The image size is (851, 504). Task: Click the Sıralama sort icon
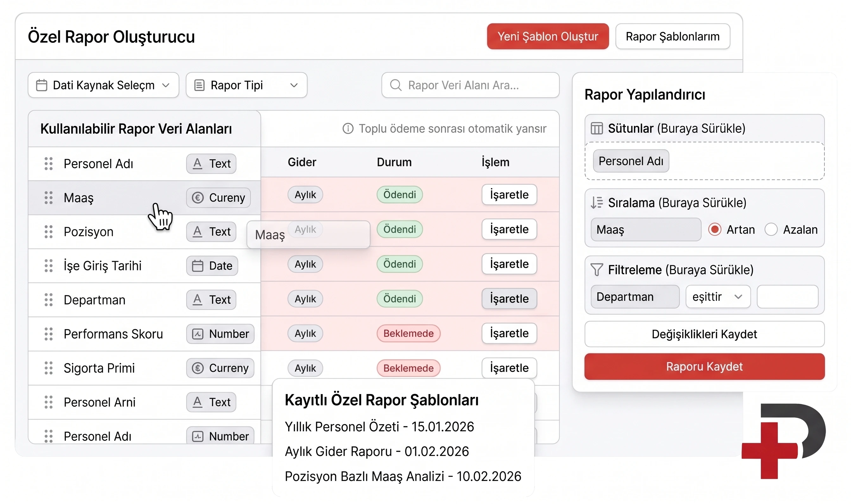pos(597,203)
